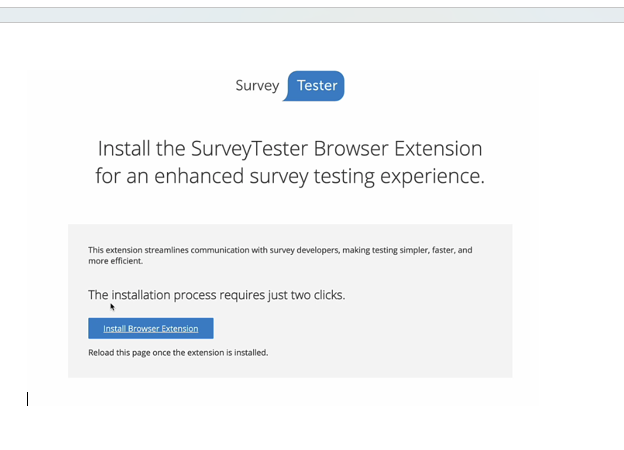Click the Install Browser Extension button
The image size is (624, 450).
point(151,328)
